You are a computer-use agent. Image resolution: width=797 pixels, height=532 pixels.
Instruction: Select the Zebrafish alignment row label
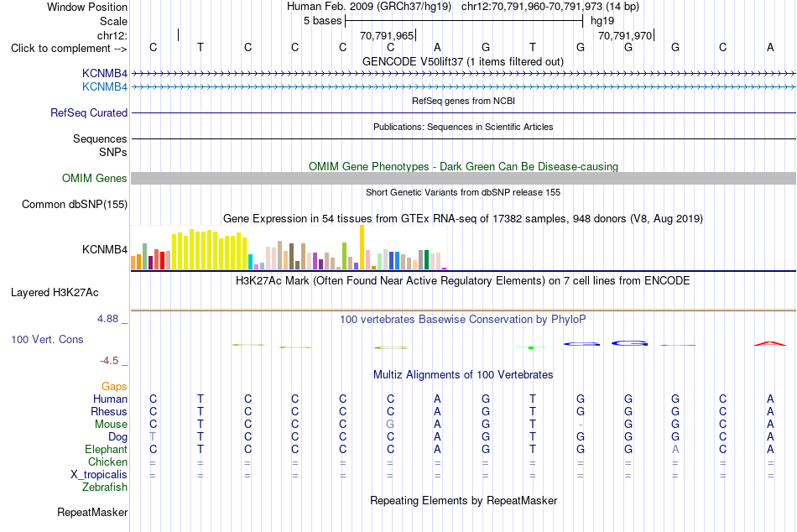105,488
